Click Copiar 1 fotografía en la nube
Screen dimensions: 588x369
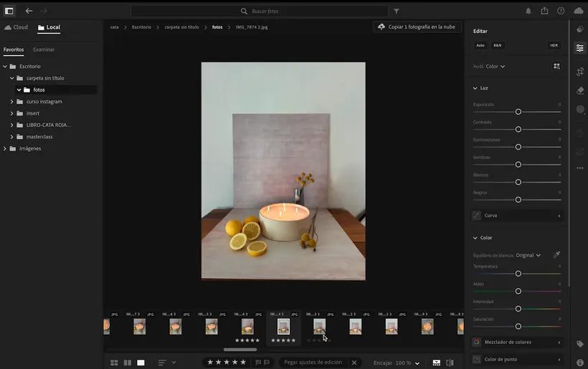417,27
